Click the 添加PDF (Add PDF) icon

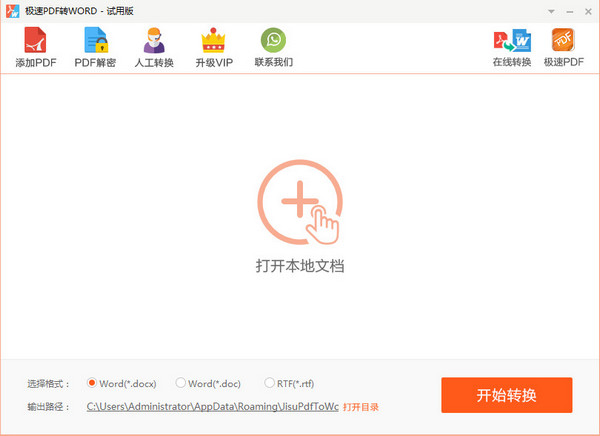35,40
